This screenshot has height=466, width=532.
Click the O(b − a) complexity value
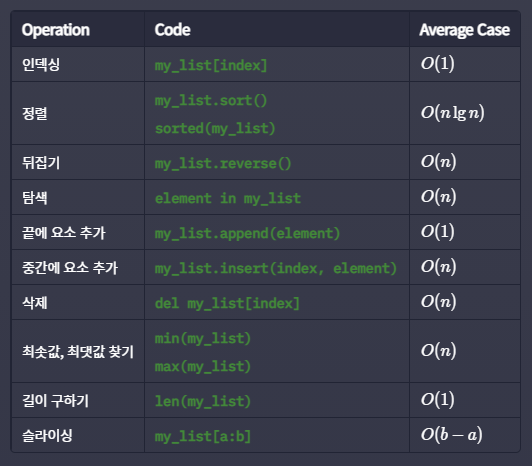452,434
